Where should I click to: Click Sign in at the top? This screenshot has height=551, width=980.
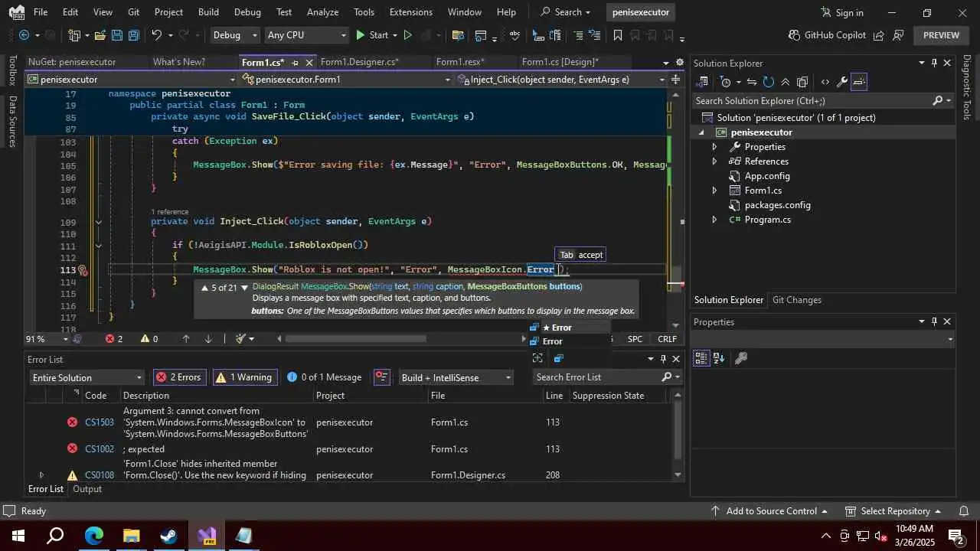[841, 12]
